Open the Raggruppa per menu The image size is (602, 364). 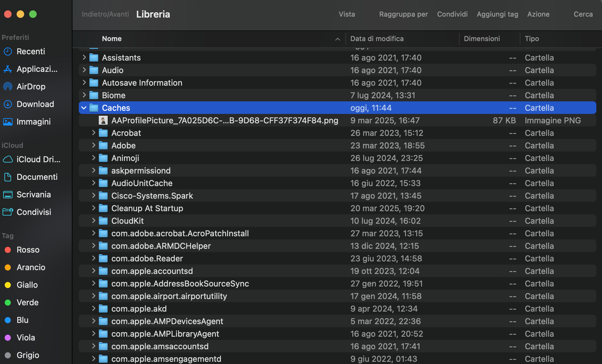(403, 14)
